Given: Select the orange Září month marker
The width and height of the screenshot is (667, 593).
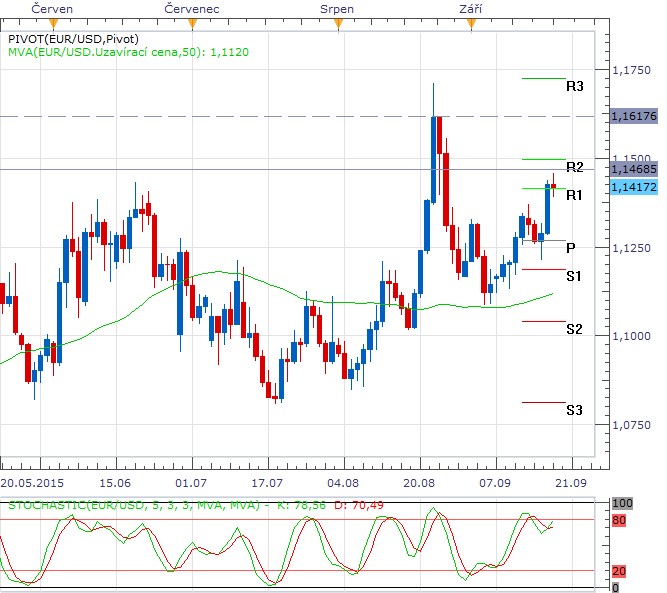Looking at the screenshot, I should [x=469, y=23].
